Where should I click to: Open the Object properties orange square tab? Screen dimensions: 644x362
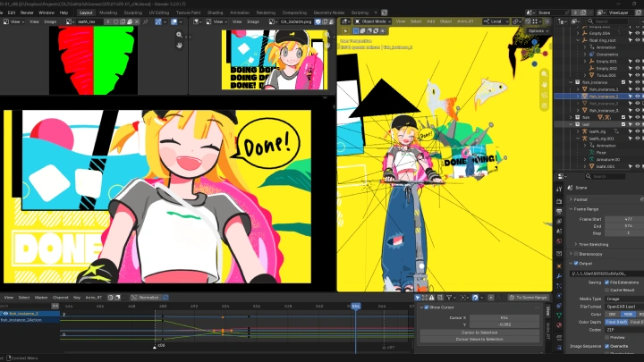(559, 266)
